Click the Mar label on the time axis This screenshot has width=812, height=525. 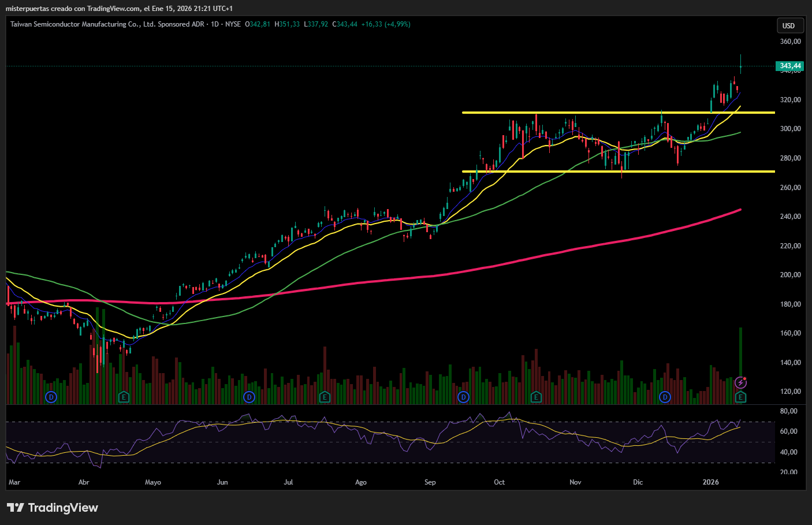[x=14, y=482]
